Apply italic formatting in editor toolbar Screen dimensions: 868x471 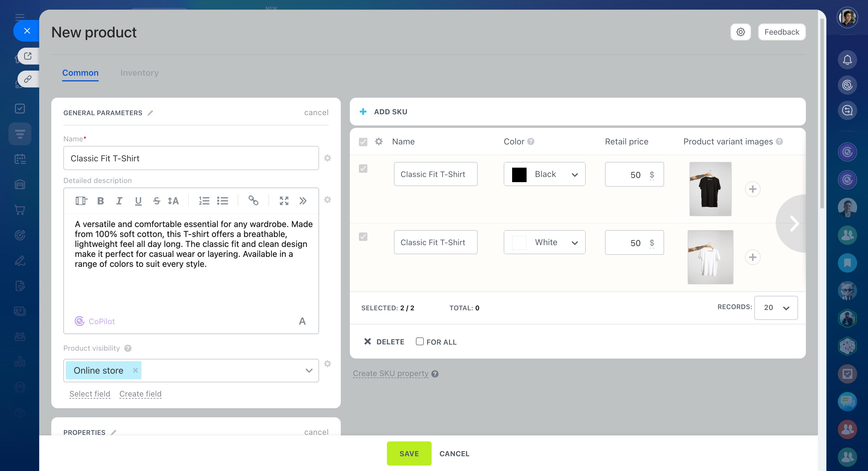tap(119, 201)
